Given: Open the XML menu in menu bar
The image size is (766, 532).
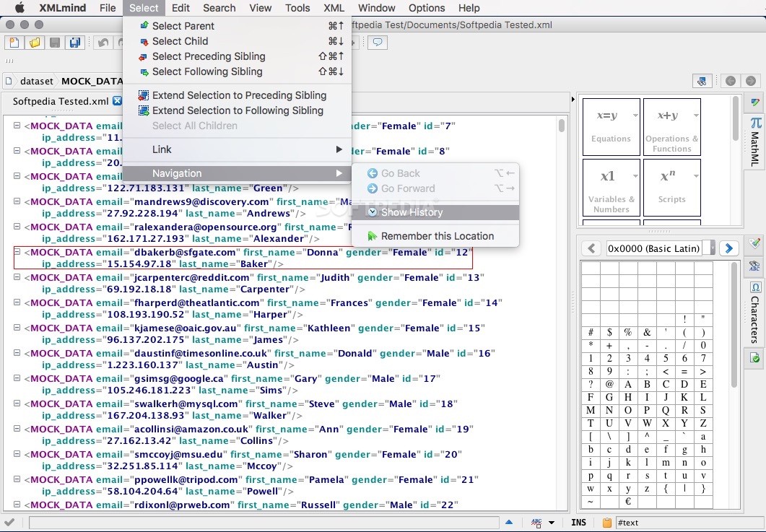Looking at the screenshot, I should (334, 8).
